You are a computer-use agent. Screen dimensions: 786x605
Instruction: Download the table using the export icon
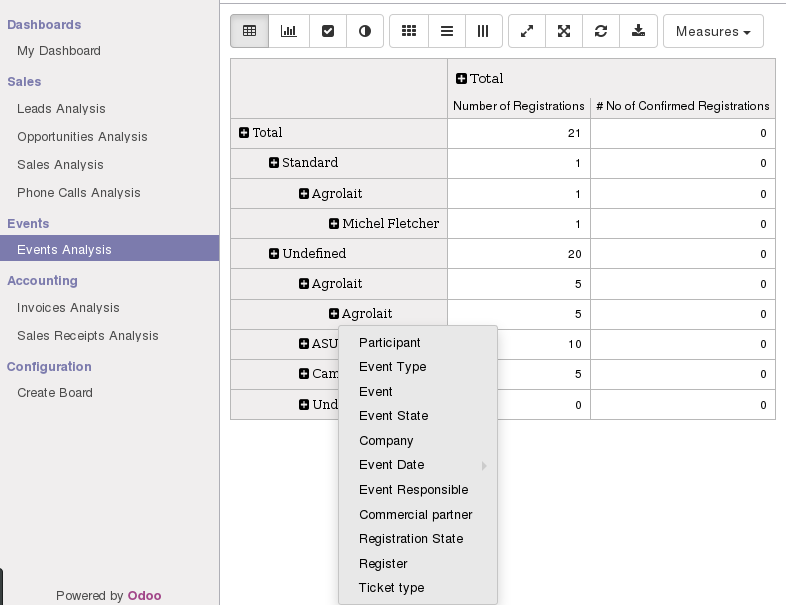[638, 31]
